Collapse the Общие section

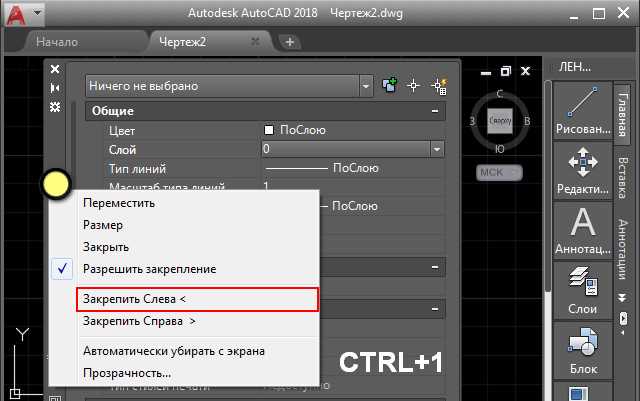pos(435,111)
